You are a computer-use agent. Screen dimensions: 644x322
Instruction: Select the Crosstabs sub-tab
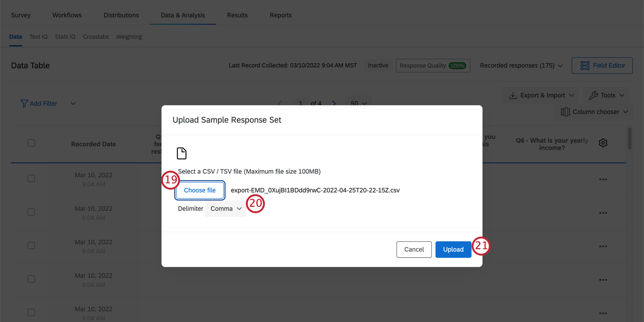(96, 37)
